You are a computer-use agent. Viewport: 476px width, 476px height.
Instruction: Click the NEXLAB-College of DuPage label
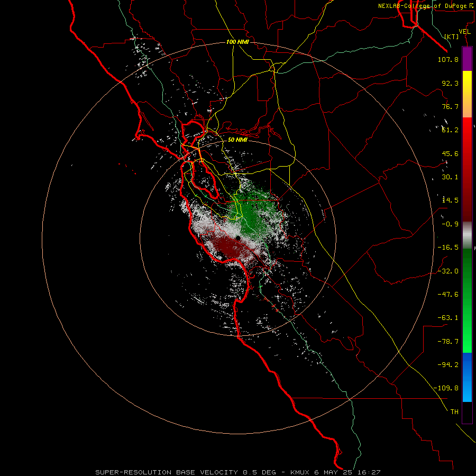click(x=426, y=6)
